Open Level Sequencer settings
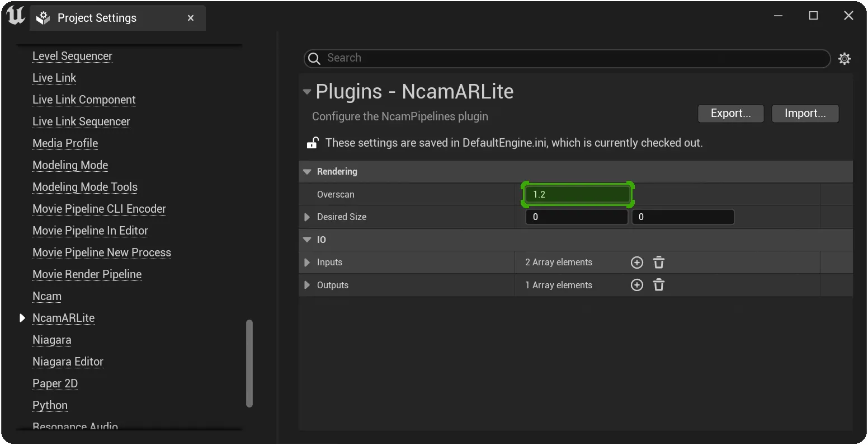The height and width of the screenshot is (445, 868). click(x=72, y=56)
